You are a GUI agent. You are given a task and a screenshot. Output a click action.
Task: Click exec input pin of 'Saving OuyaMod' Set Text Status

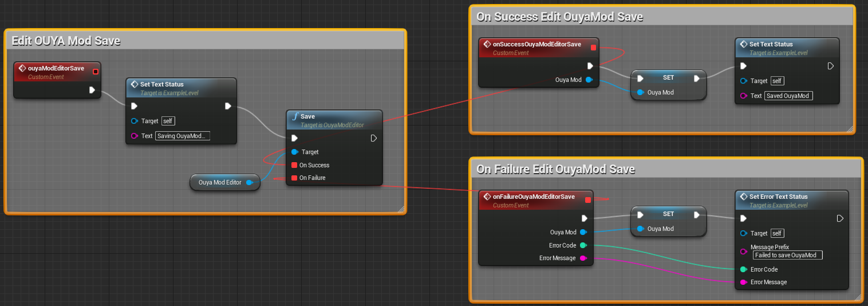pyautogui.click(x=134, y=106)
